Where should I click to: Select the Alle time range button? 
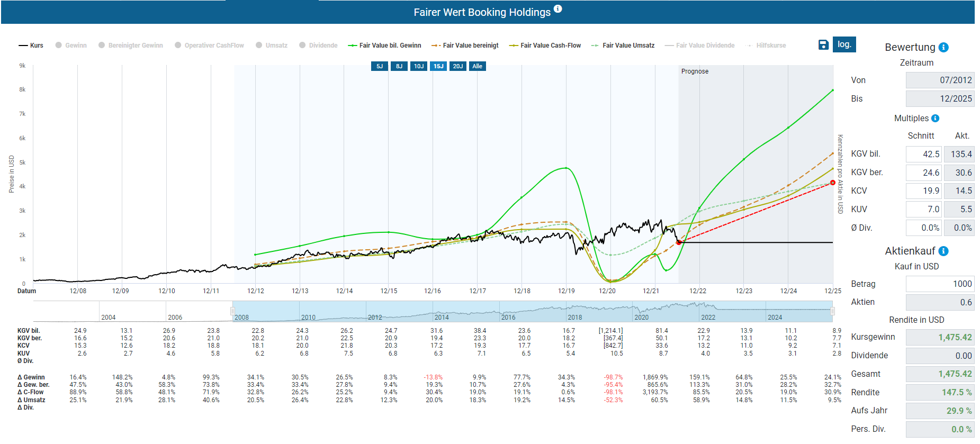(x=477, y=66)
